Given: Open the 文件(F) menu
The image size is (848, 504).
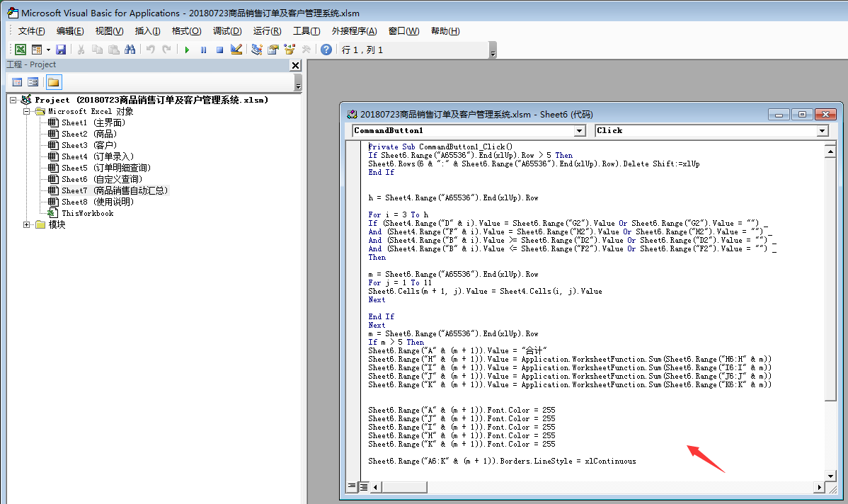Looking at the screenshot, I should (31, 31).
